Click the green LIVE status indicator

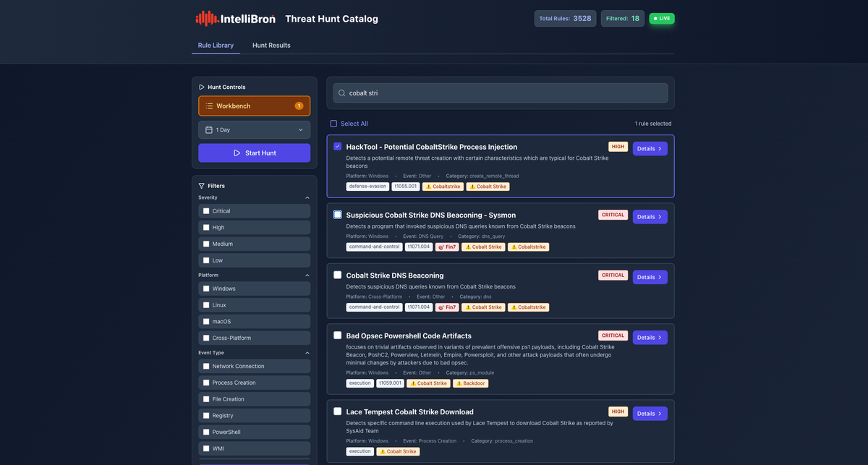coord(662,19)
